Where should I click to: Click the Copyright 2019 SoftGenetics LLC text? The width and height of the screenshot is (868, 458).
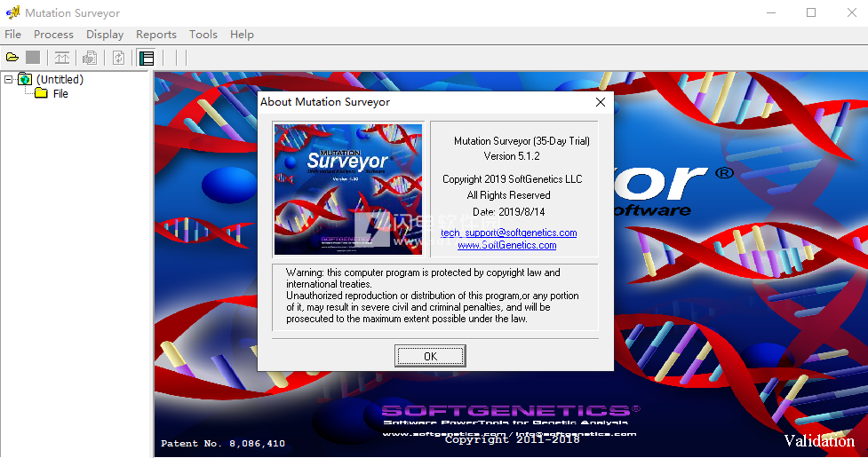click(512, 179)
